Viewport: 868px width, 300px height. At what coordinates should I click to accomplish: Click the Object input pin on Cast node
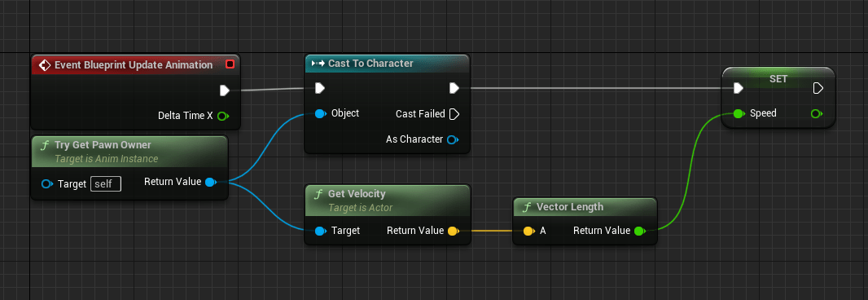coord(321,113)
